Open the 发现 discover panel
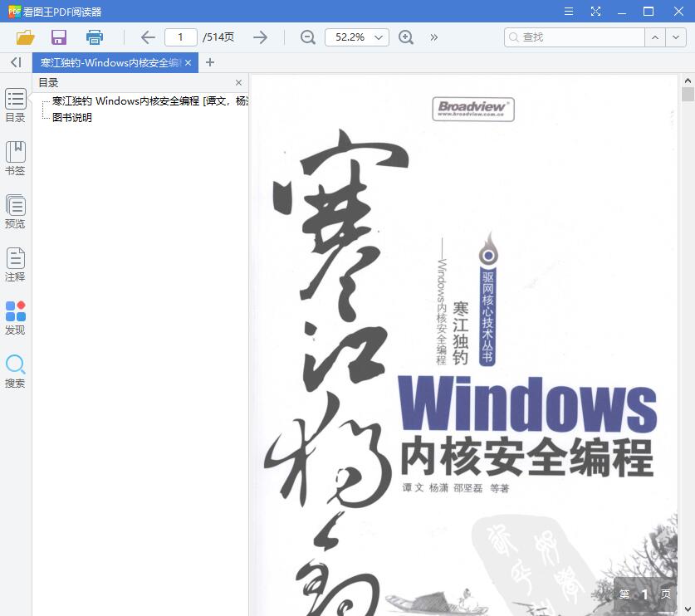The height and width of the screenshot is (616, 695). [x=15, y=318]
